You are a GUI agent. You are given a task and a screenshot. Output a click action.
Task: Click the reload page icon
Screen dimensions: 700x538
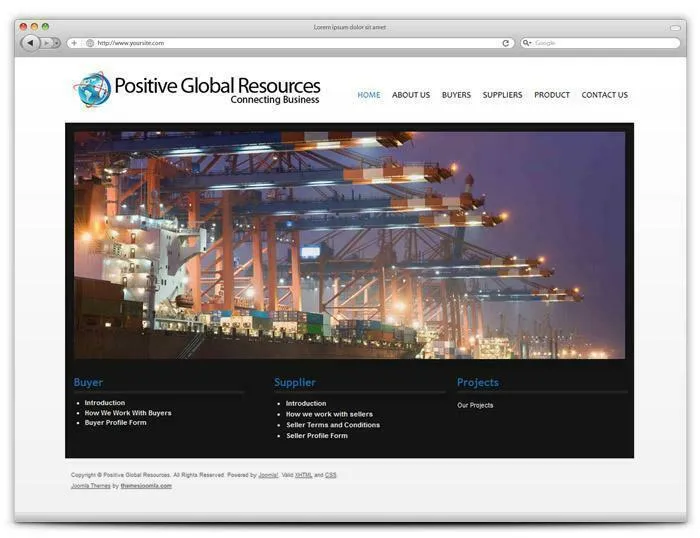505,43
